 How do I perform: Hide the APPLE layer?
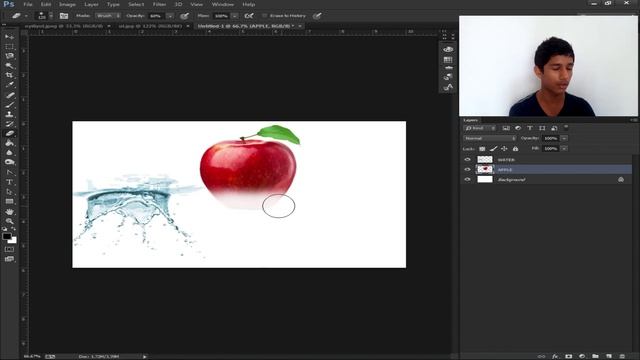tap(467, 169)
